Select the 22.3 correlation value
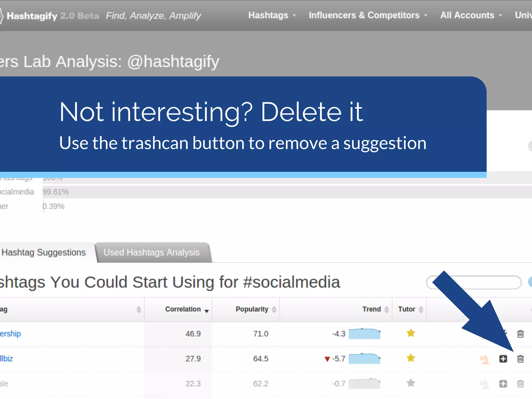This screenshot has width=532, height=399. (193, 384)
